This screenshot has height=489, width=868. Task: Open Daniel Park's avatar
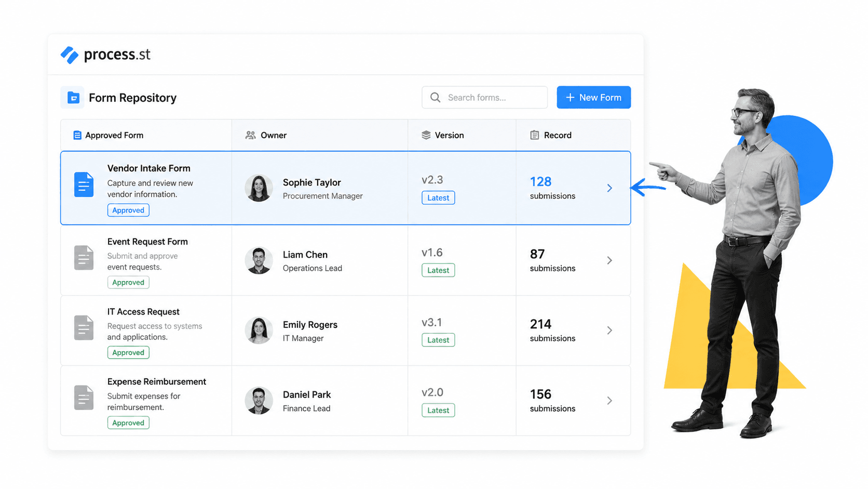click(x=259, y=401)
